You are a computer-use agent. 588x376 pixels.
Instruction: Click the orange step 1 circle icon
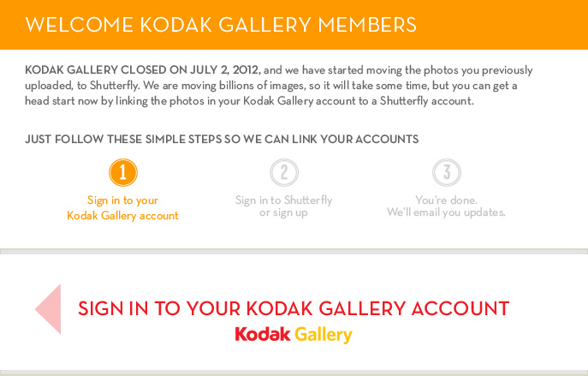(123, 173)
